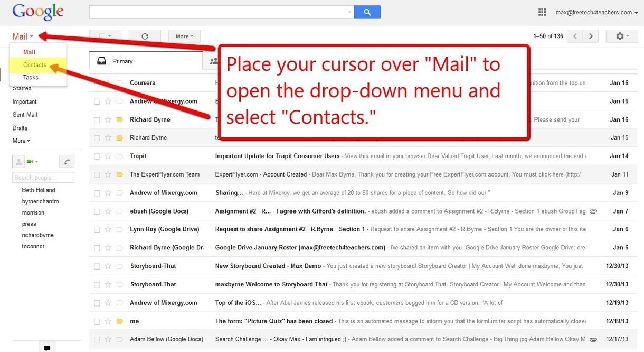This screenshot has width=644, height=352.
Task: Open chat with richardbyrne
Action: coord(37,235)
